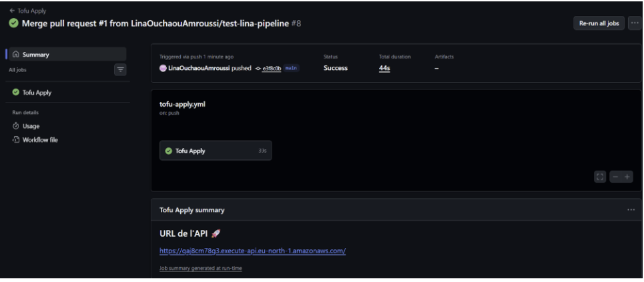Viewport: 644px width, 282px height.
Task: Zoom out the workflow graph
Action: point(615,177)
